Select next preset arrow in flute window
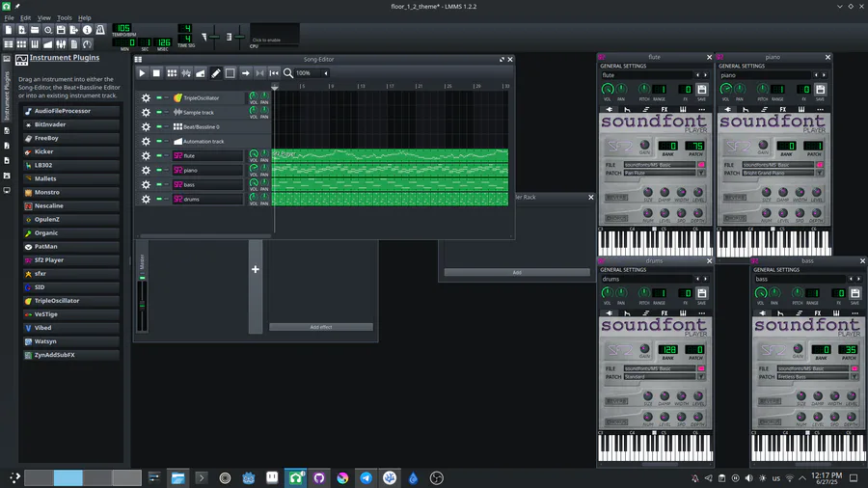The image size is (868, 488). [705, 75]
